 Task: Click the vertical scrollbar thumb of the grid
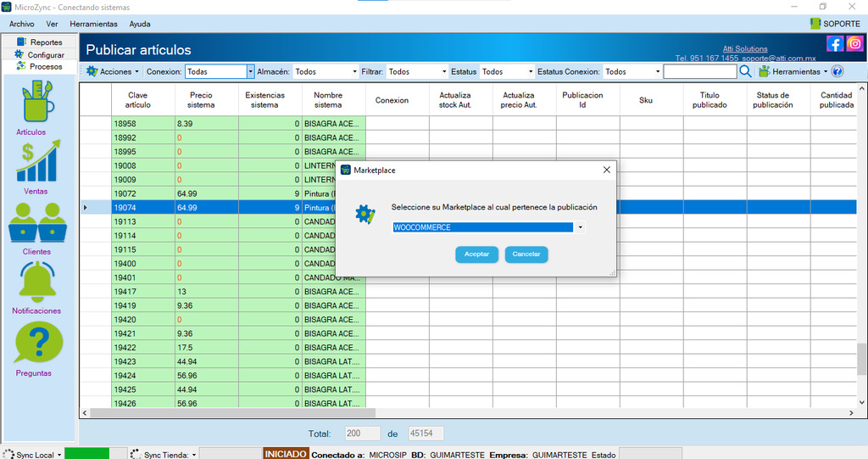[x=862, y=359]
